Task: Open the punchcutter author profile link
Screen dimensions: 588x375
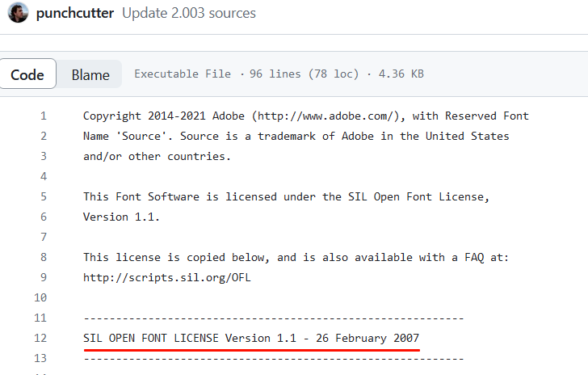Action: [x=75, y=13]
